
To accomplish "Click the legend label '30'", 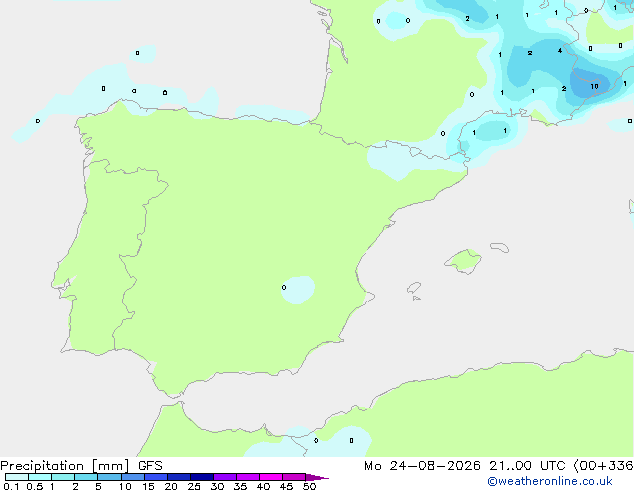I will click(x=217, y=486).
